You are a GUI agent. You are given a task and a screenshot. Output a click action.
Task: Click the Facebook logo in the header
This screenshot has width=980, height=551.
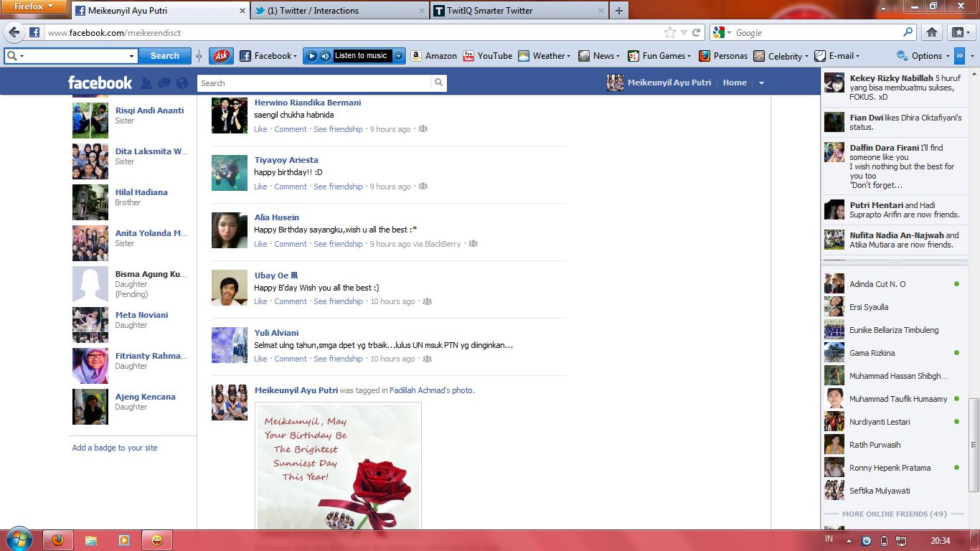[x=100, y=83]
